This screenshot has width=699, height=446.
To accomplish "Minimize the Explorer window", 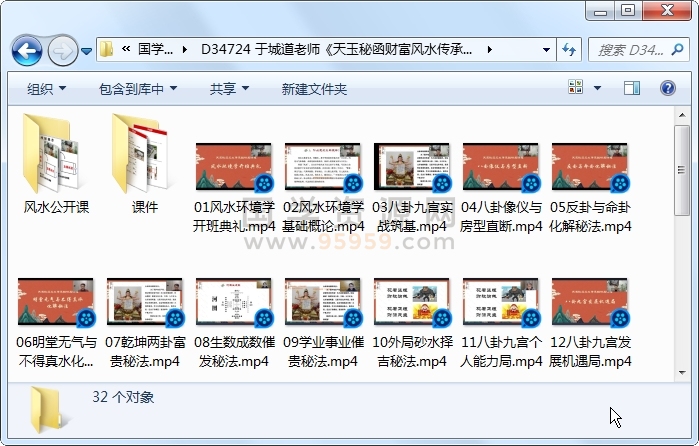I will pos(600,11).
